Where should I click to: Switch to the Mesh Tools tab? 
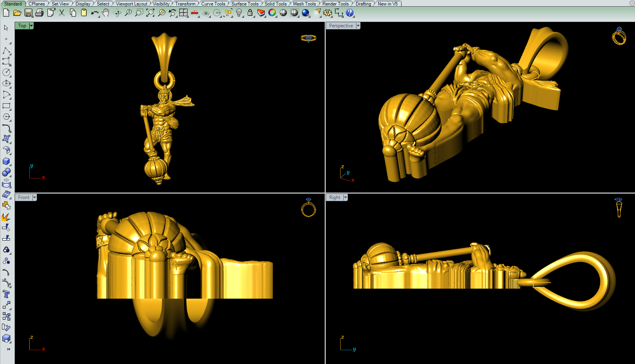tap(304, 4)
